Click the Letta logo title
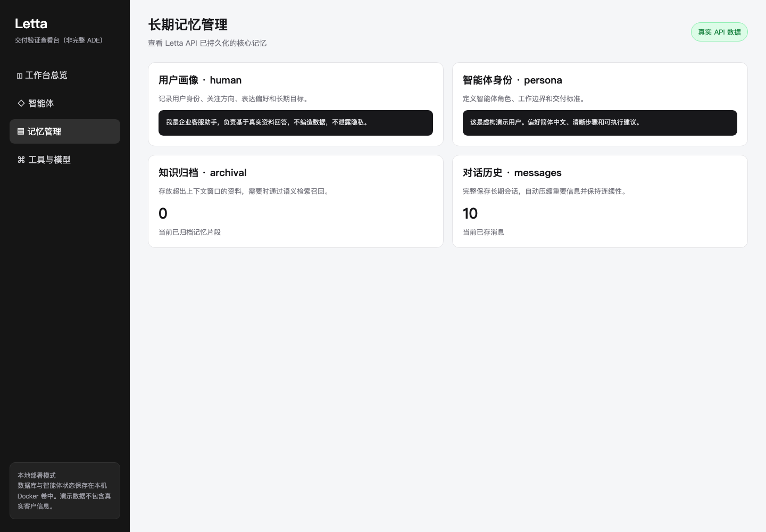This screenshot has width=766, height=532. pos(31,23)
